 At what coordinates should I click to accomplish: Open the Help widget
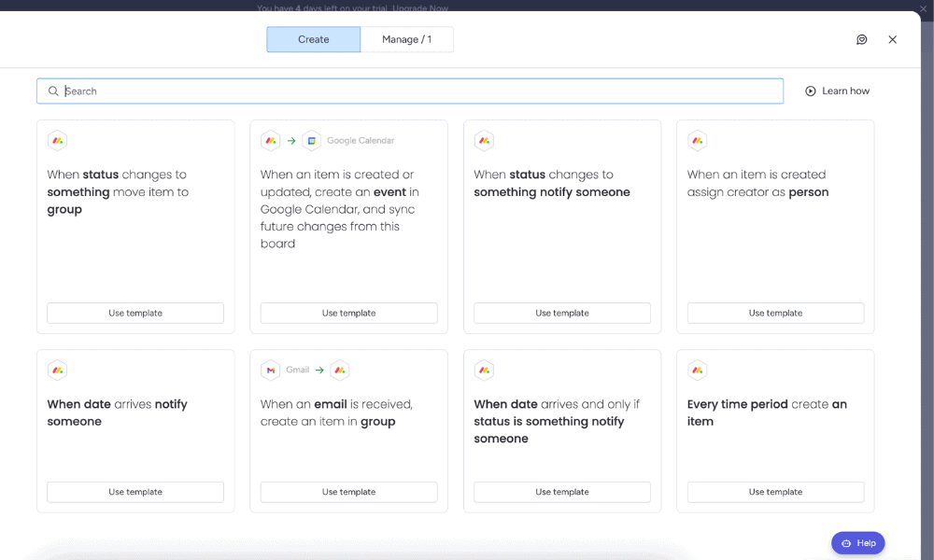click(x=857, y=543)
